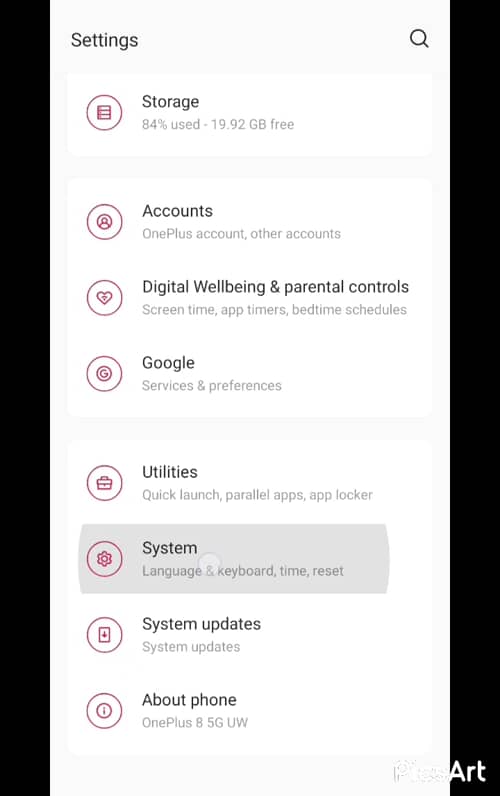Tap the Utilities briefcase icon
Screen dimensions: 500x796
[104, 483]
